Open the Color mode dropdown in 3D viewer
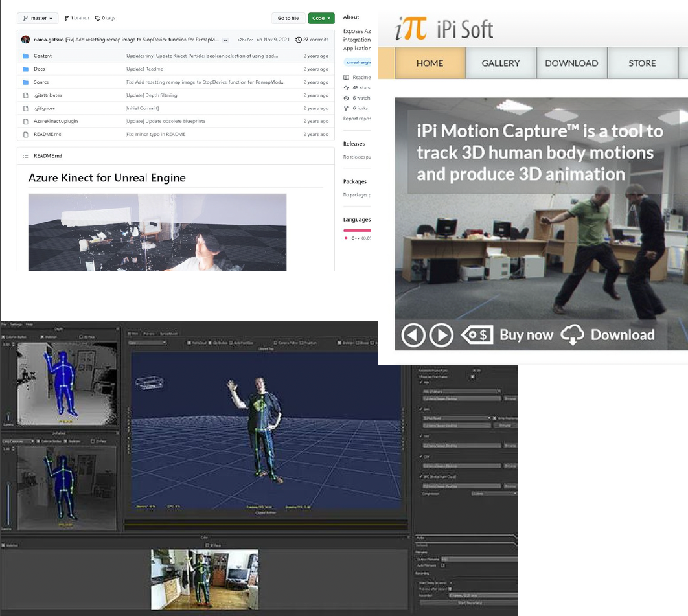This screenshot has height=616, width=688. click(148, 343)
